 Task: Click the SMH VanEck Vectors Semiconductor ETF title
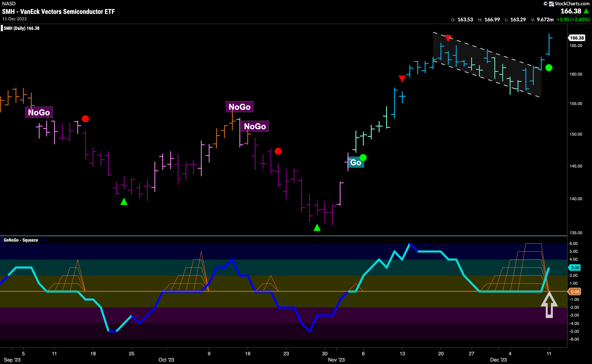pyautogui.click(x=58, y=12)
